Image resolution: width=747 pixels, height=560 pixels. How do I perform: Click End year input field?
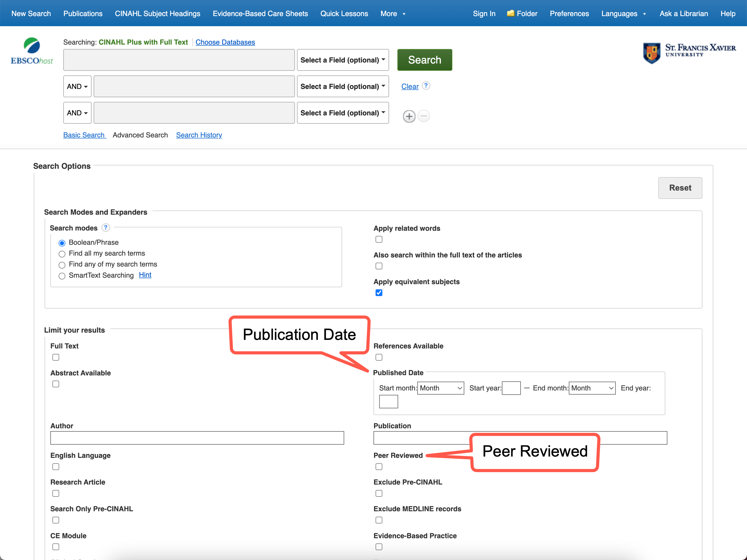pyautogui.click(x=388, y=402)
